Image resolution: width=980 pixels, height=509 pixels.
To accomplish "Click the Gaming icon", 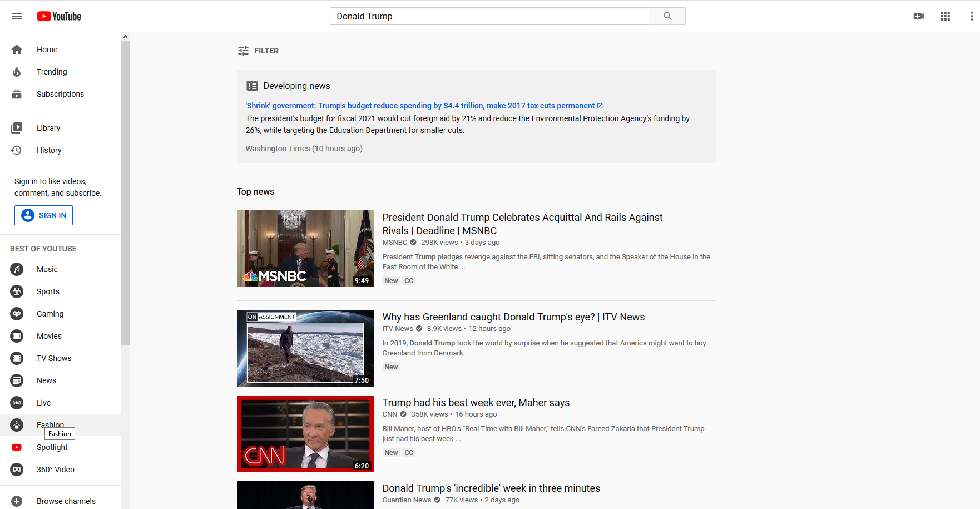I will tap(17, 314).
